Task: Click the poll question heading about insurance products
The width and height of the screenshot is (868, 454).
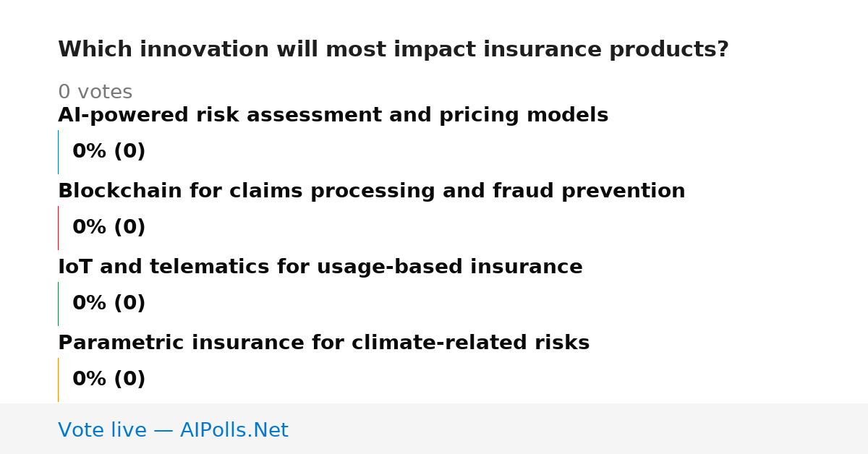Action: (x=393, y=50)
